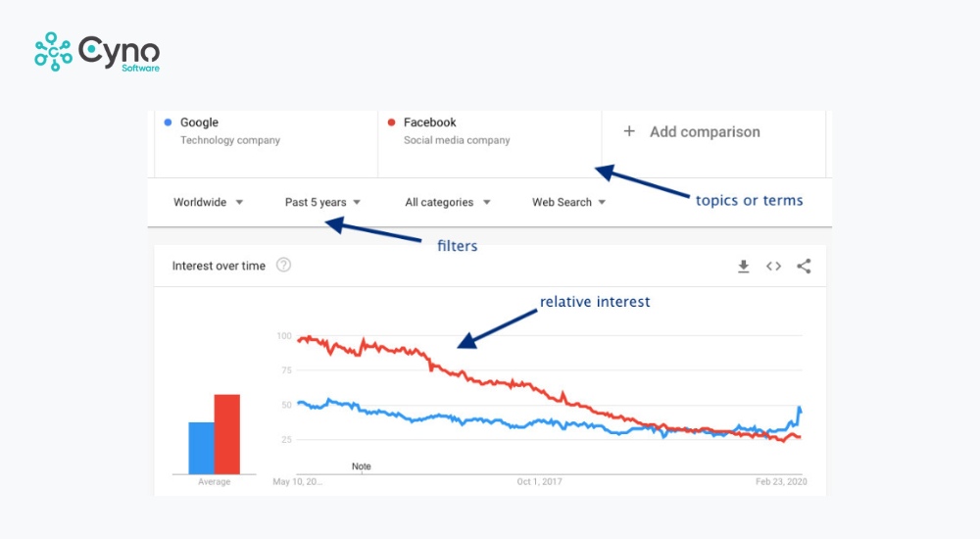Image resolution: width=980 pixels, height=539 pixels.
Task: Expand the Worldwide region dropdown
Action: (x=208, y=202)
